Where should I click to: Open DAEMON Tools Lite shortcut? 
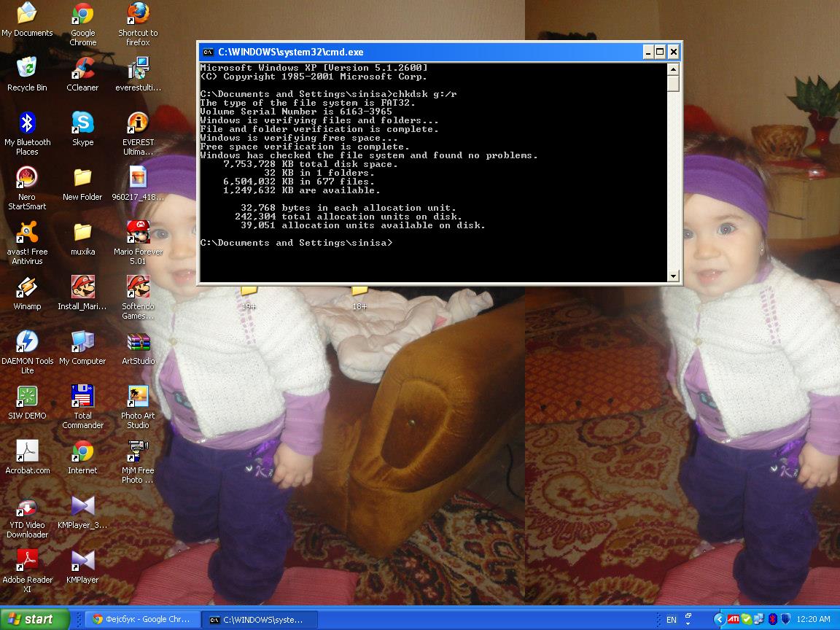27,342
